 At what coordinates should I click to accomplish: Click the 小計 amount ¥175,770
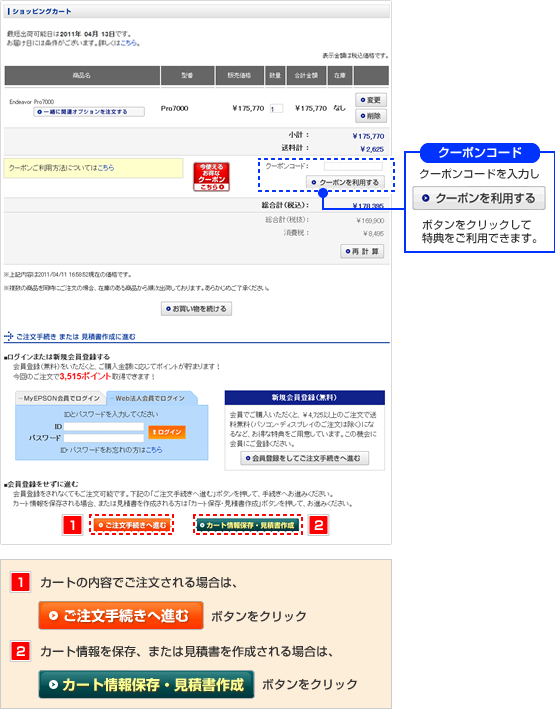(368, 136)
